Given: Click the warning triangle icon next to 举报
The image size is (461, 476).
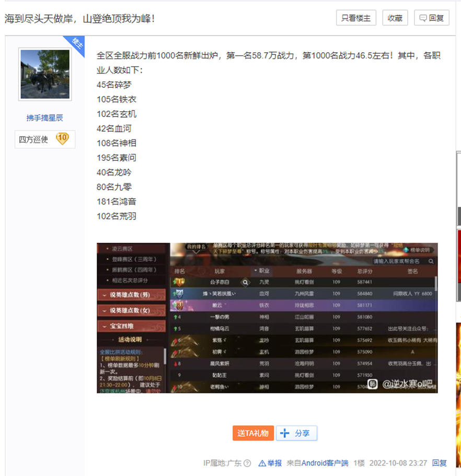Looking at the screenshot, I should pyautogui.click(x=261, y=463).
